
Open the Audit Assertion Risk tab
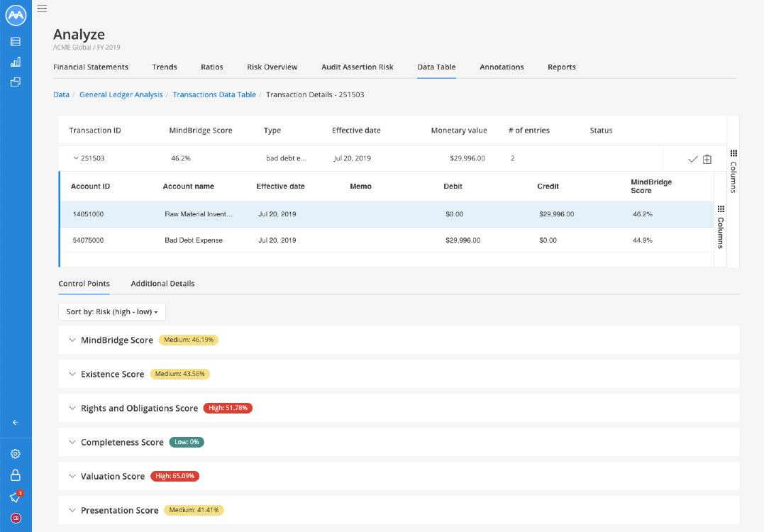point(357,67)
